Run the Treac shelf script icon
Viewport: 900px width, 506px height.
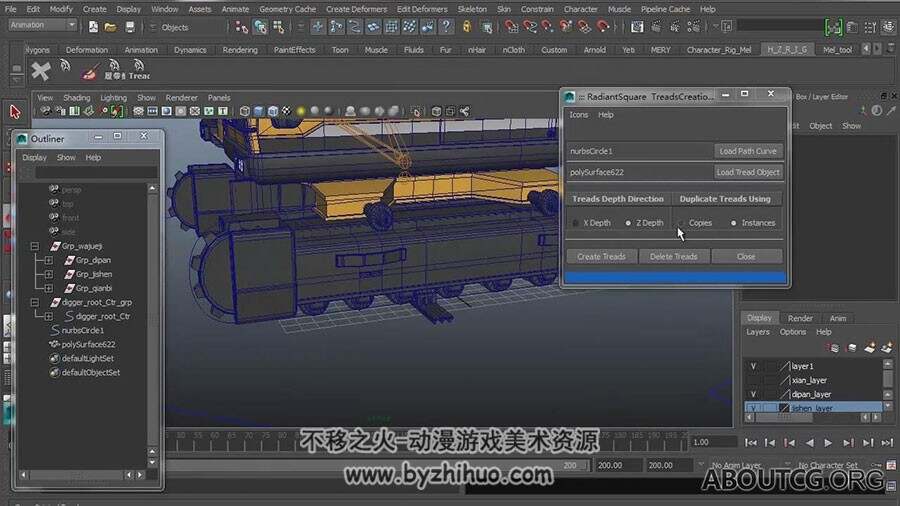(x=138, y=70)
